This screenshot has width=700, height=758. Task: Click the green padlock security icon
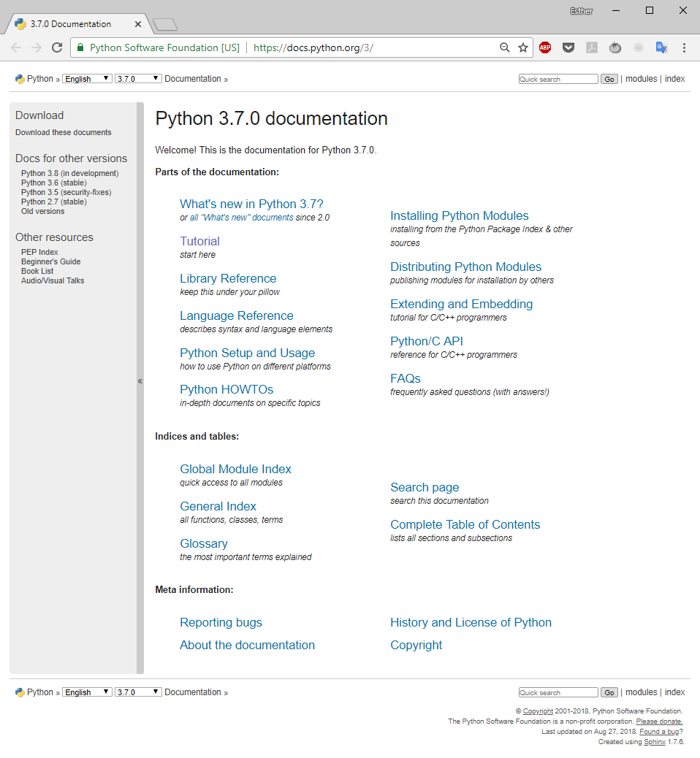[80, 47]
